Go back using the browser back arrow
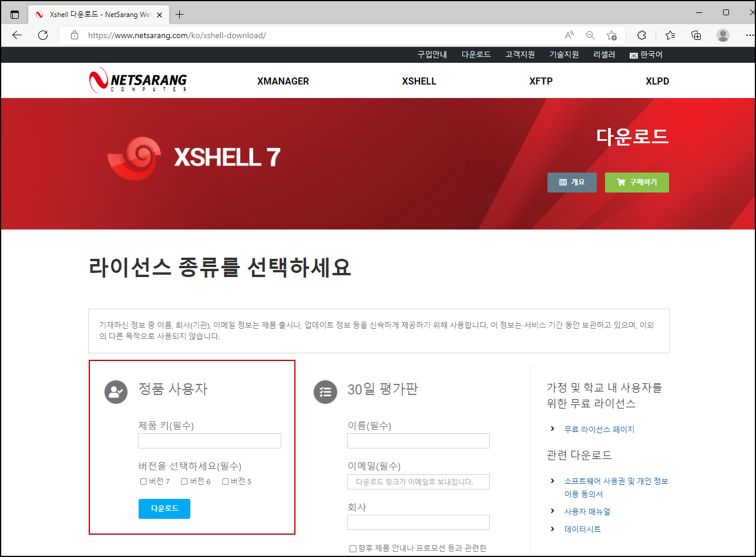 (17, 35)
